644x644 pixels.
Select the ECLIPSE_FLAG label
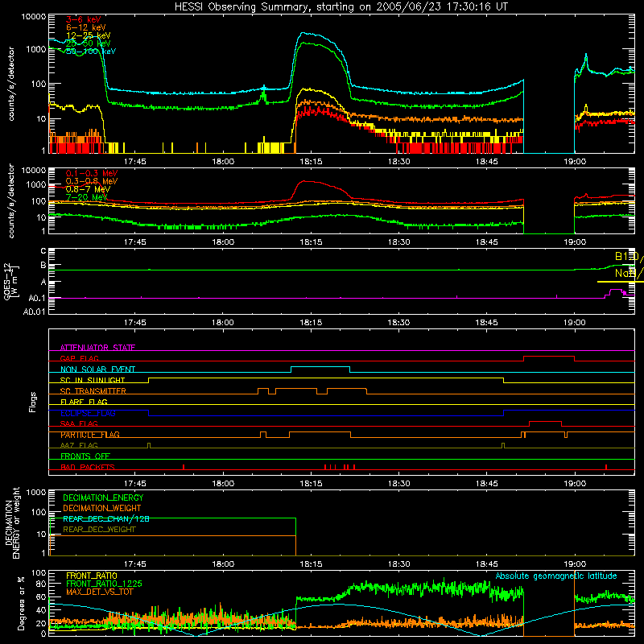click(88, 413)
